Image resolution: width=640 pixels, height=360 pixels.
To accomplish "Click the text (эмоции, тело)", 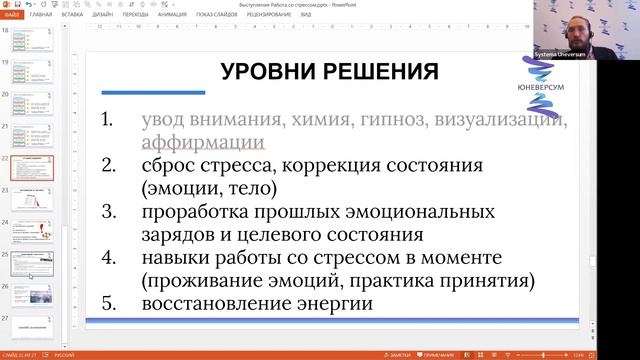I will 209,188.
